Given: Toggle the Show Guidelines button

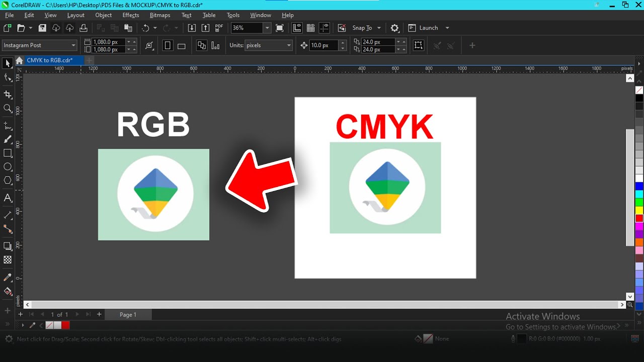Looking at the screenshot, I should [x=324, y=28].
